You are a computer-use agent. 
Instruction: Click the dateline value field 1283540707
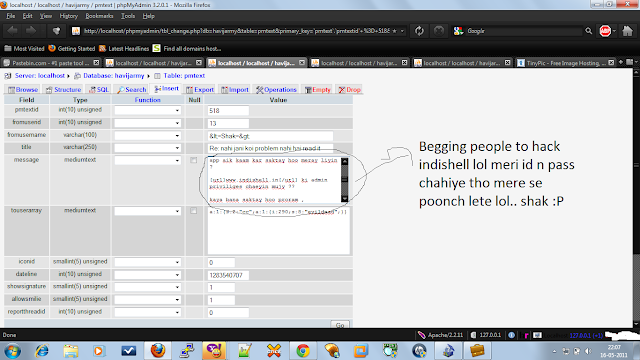[228, 275]
